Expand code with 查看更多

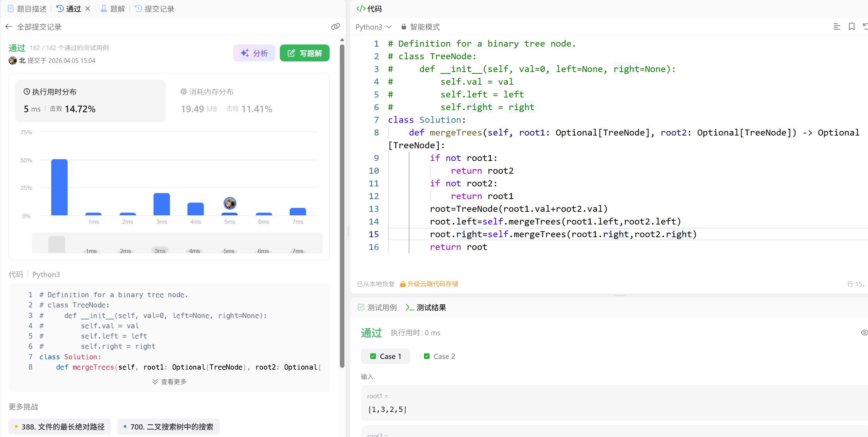tap(169, 382)
